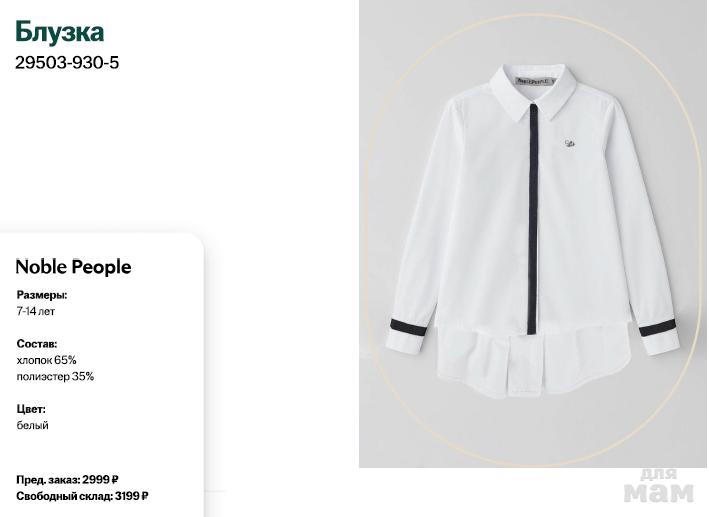This screenshot has width=709, height=517.
Task: Click the Состав heading
Action: 37,344
